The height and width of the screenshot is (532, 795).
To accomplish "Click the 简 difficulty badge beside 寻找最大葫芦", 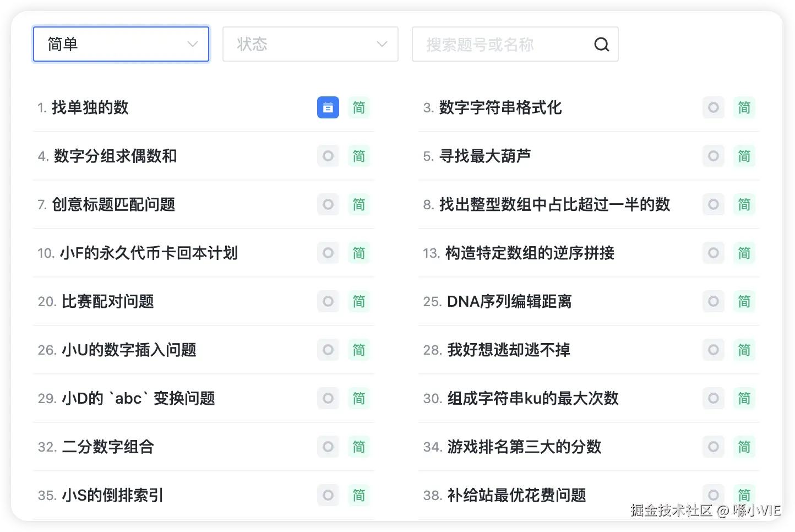I will coord(744,156).
